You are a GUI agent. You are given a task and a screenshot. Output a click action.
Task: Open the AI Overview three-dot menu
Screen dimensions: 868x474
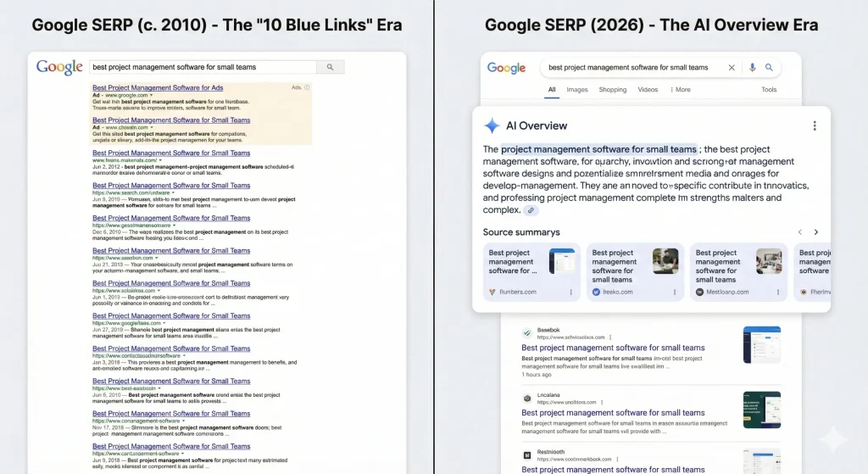tap(815, 125)
